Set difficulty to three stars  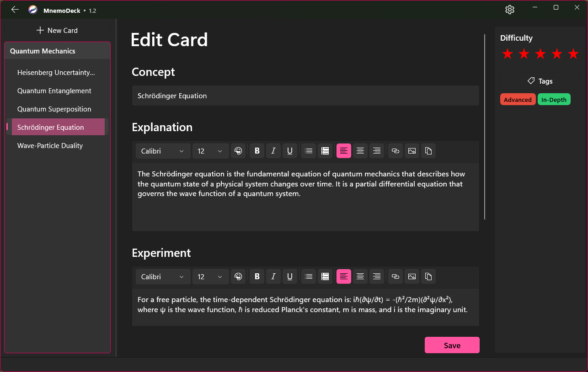pos(540,53)
